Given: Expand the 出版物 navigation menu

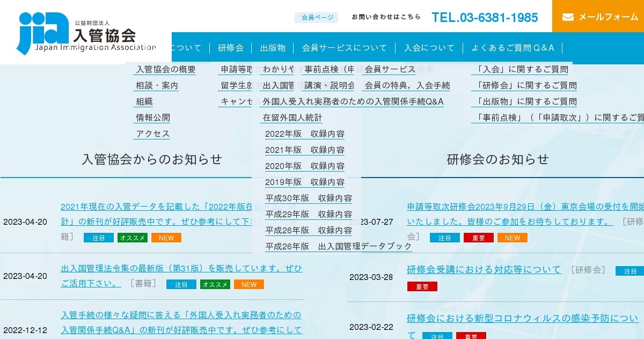Looking at the screenshot, I should point(273,48).
